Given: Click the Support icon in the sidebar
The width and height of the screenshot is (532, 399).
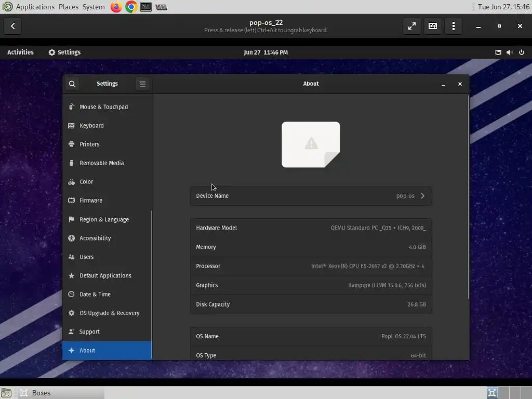Looking at the screenshot, I should [71, 331].
